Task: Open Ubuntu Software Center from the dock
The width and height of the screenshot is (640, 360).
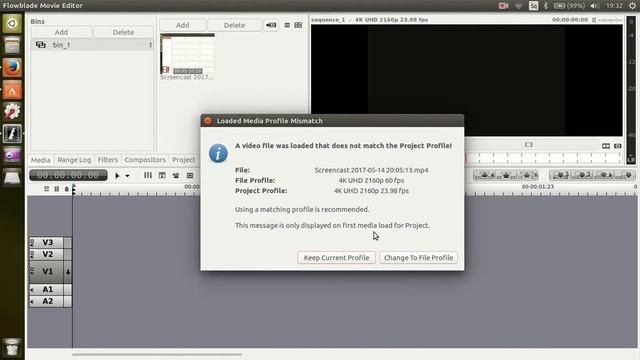Action: pyautogui.click(x=12, y=90)
